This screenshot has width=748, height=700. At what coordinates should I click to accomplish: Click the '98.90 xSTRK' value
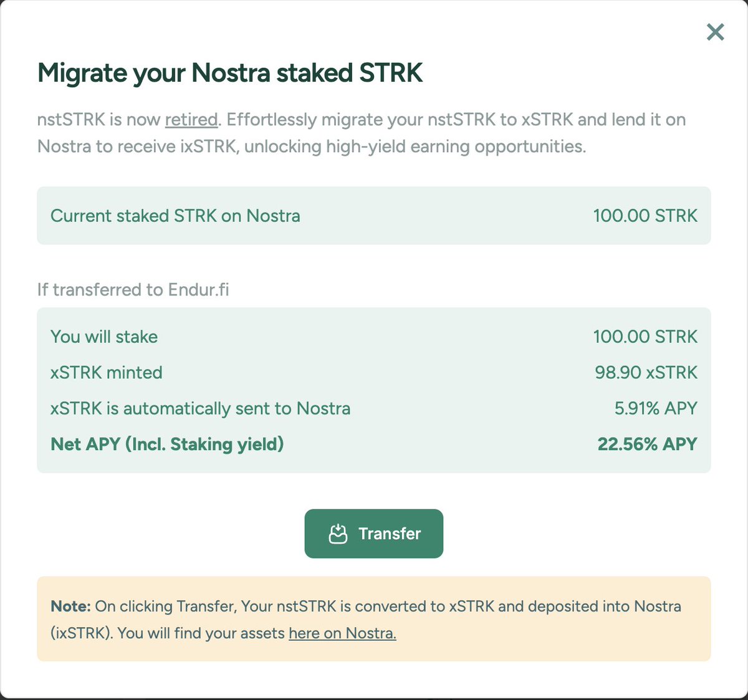pyautogui.click(x=646, y=373)
